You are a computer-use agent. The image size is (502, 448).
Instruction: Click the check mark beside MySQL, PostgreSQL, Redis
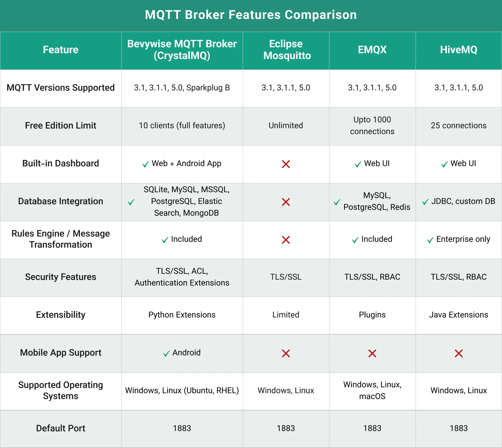pos(337,202)
